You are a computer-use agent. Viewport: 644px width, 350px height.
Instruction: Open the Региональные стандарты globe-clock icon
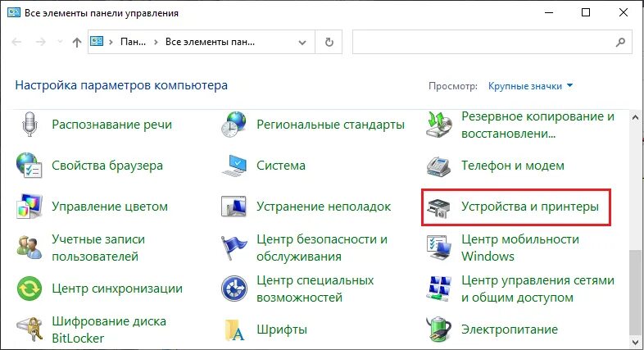click(234, 124)
